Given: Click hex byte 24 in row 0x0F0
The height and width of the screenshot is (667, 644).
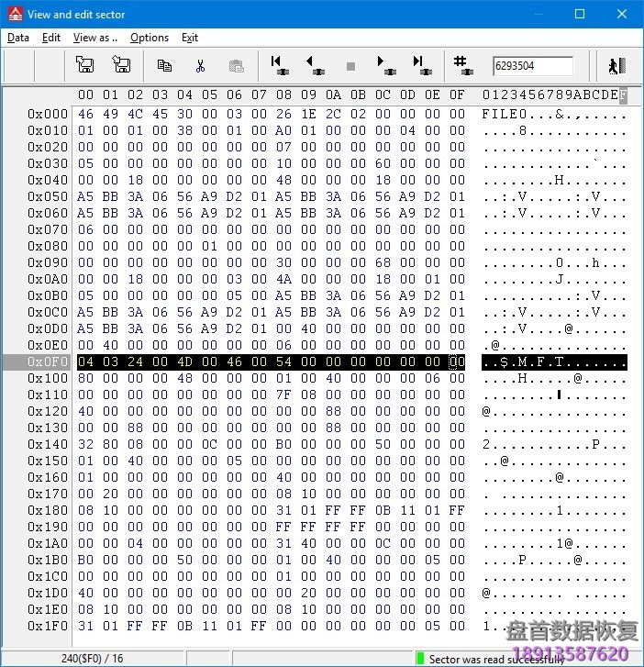Looking at the screenshot, I should click(135, 361).
